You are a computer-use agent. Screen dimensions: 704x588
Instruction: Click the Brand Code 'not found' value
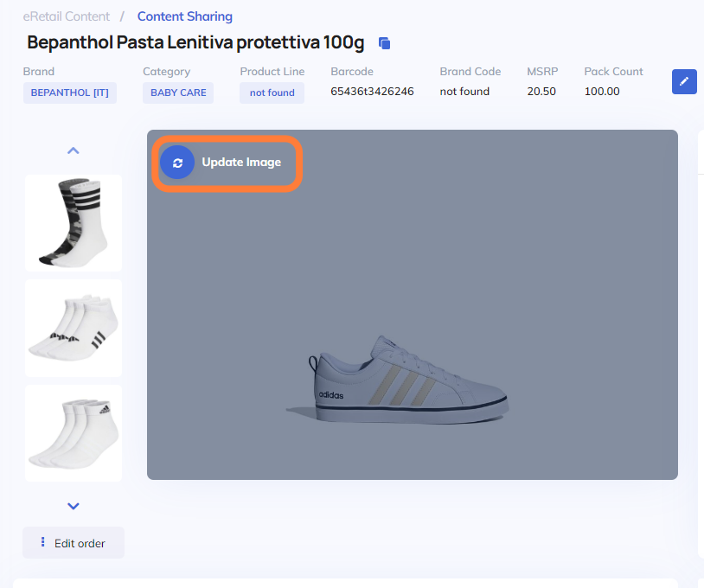[464, 92]
